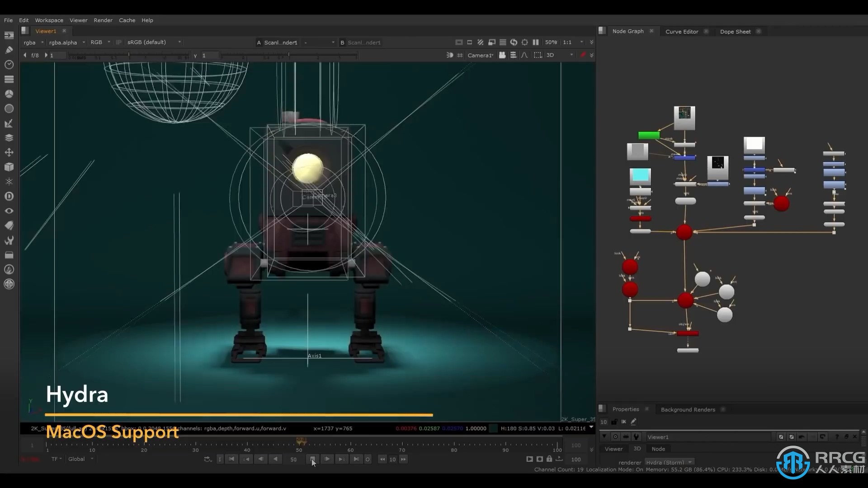Click the skip to last frame button
The width and height of the screenshot is (868, 488).
(x=357, y=459)
